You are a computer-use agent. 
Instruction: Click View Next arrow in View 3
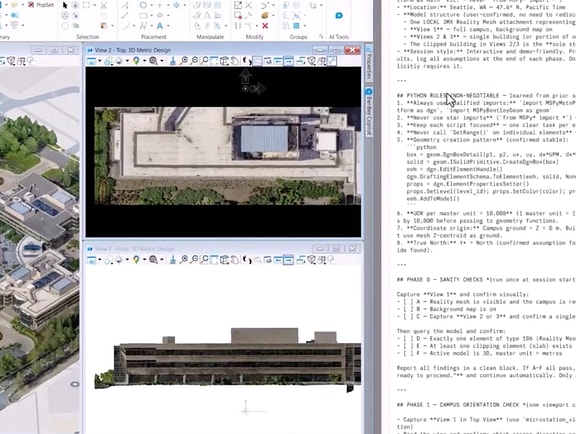point(288,260)
